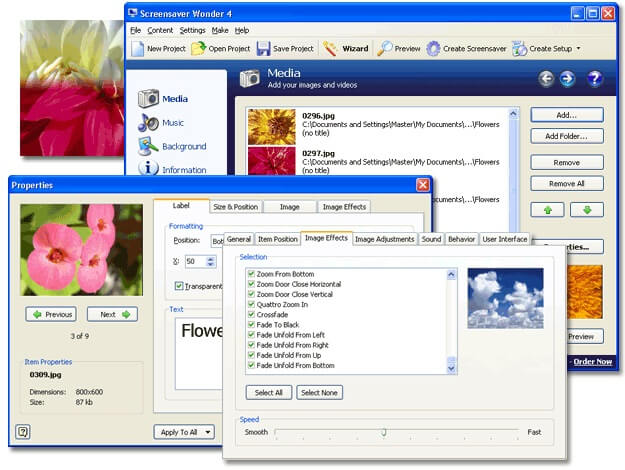
Task: Click the blue help question mark icon
Action: click(594, 78)
